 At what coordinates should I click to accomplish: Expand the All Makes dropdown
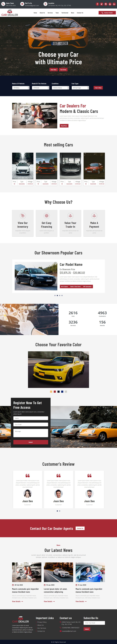coord(21,88)
